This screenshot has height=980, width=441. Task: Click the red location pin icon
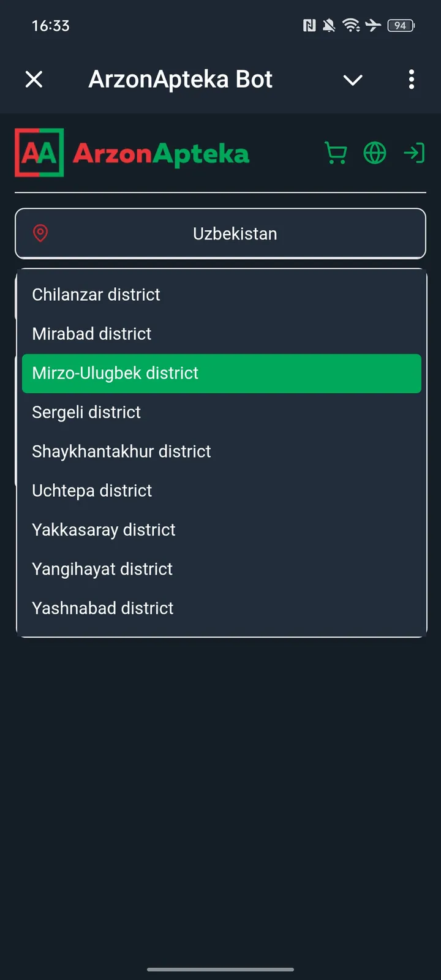tap(41, 233)
